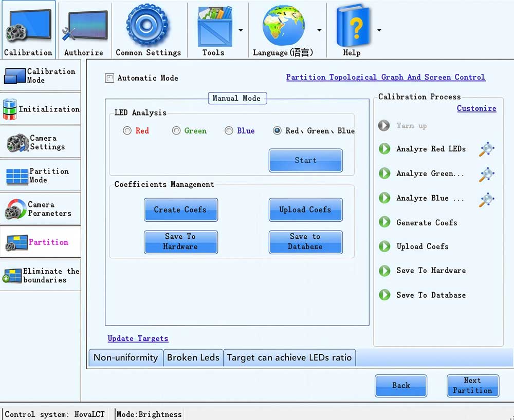Run the Save To Hardware step arrow

tap(384, 271)
